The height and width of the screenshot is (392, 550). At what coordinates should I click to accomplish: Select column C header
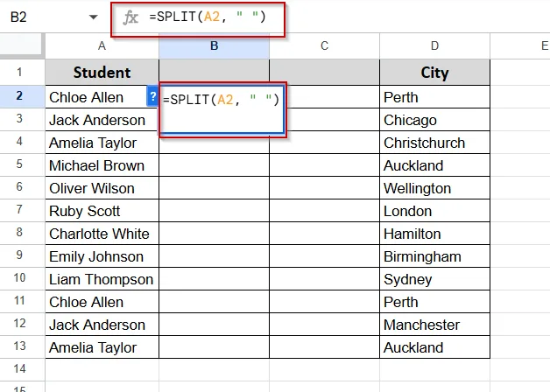pyautogui.click(x=324, y=45)
